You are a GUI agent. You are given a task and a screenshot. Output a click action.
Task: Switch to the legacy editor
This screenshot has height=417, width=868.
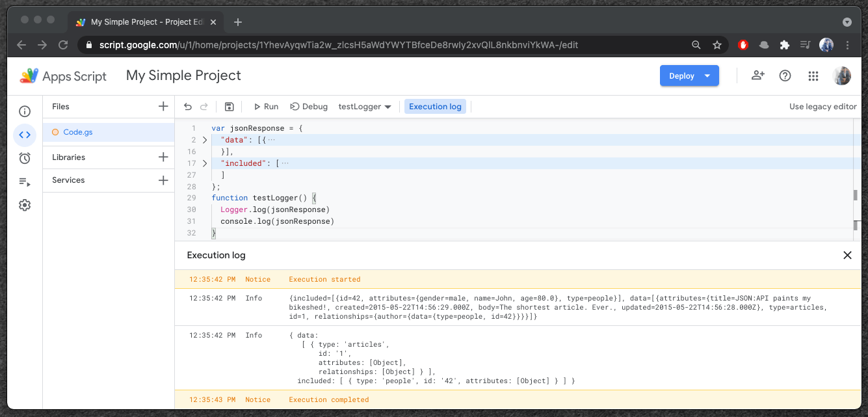tap(822, 107)
